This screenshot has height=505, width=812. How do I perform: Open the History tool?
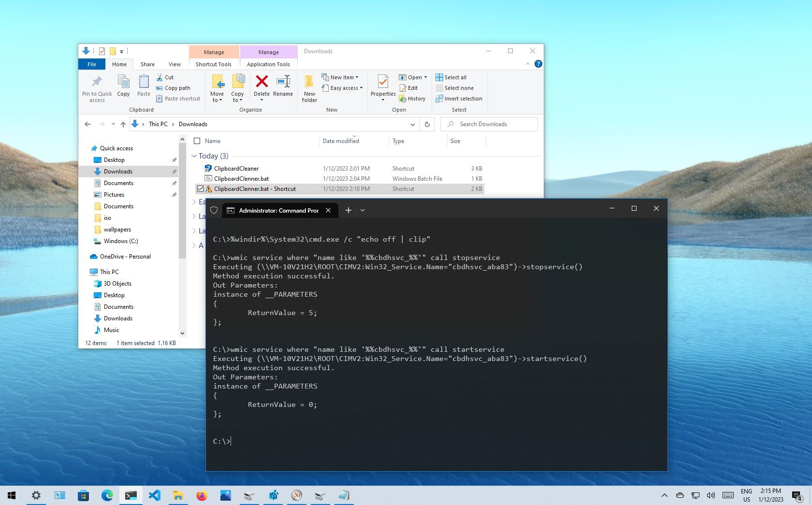413,99
